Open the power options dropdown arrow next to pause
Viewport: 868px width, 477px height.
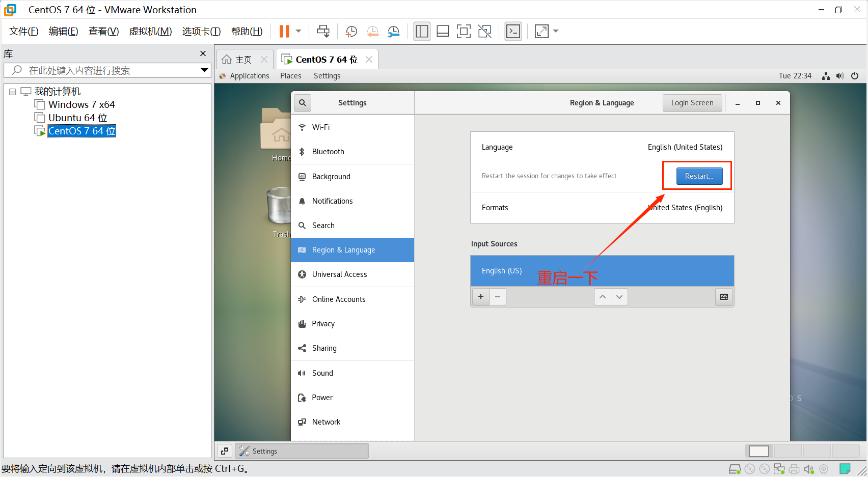coord(299,31)
